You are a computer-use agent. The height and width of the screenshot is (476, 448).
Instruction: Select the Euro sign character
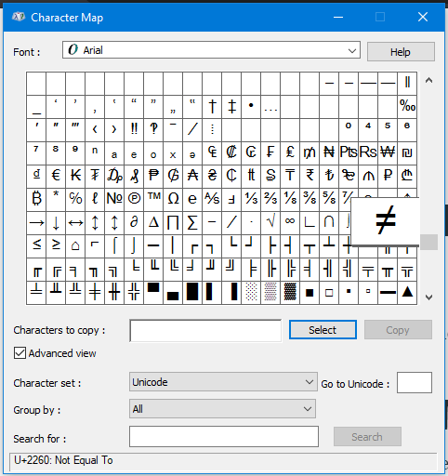pos(56,177)
